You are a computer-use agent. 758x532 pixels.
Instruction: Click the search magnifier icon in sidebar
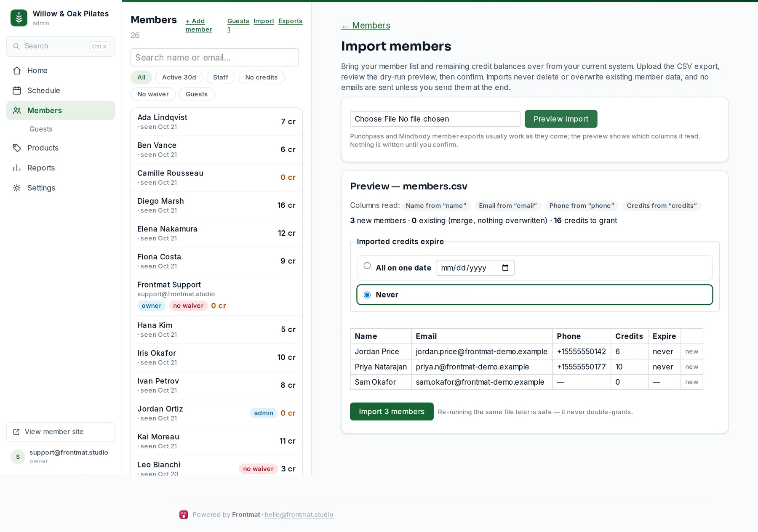pyautogui.click(x=16, y=46)
